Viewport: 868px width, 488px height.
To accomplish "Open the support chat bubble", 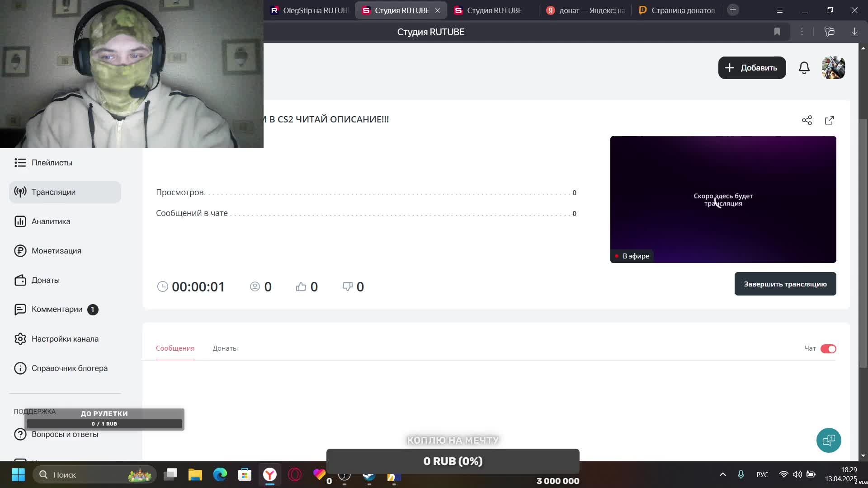I will pyautogui.click(x=828, y=440).
